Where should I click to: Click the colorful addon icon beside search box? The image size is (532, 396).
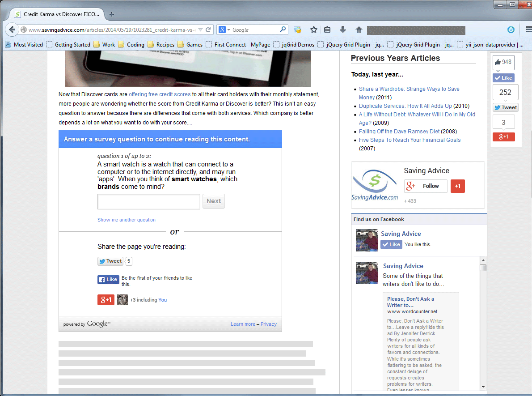pyautogui.click(x=298, y=30)
